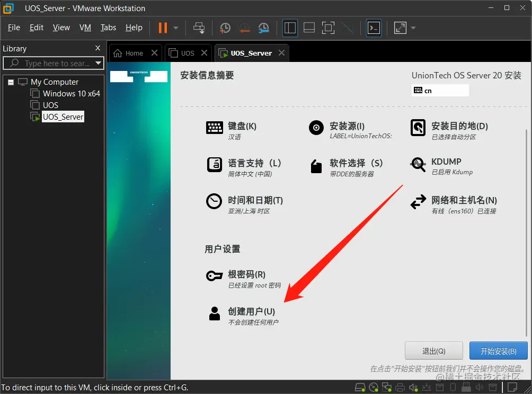Viewport: 532px width, 394px height.
Task: Open the File menu
Action: (14, 28)
